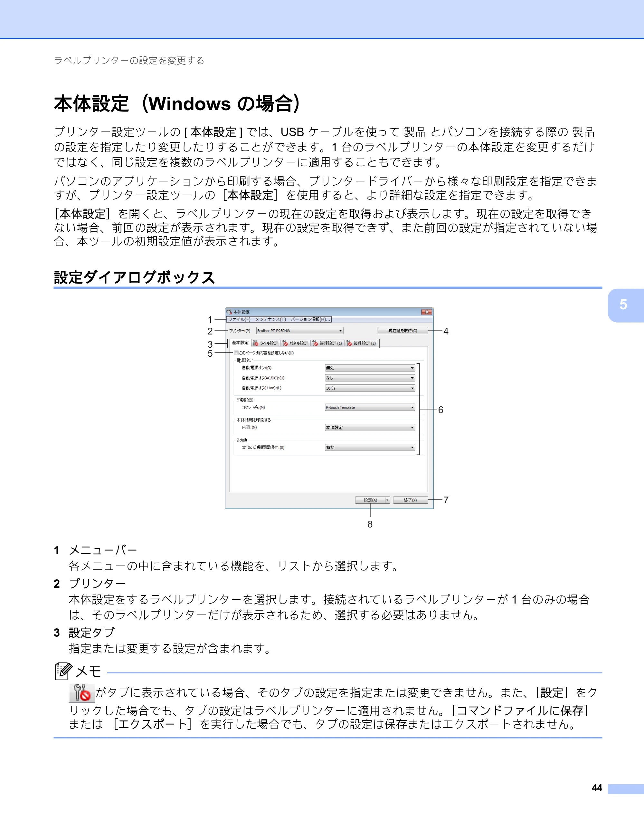Image resolution: width=644 pixels, height=832 pixels.
Task: Click the page number 44 in the footer
Action: (597, 788)
